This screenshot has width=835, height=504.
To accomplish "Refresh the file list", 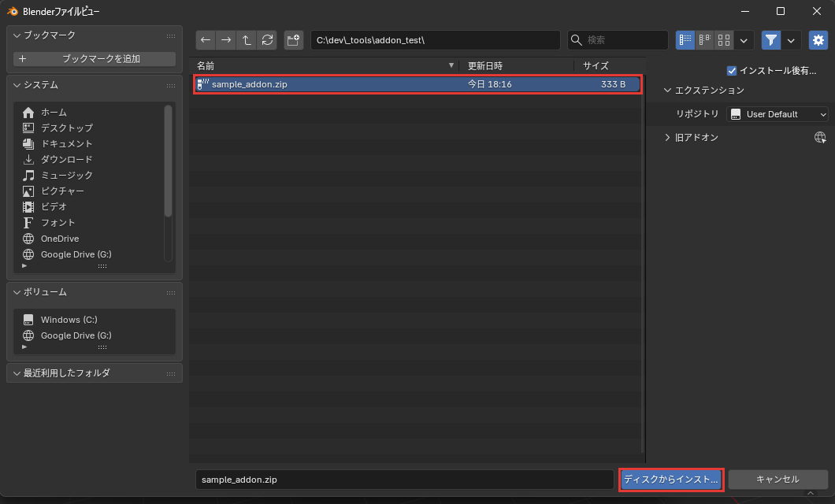I will coord(267,40).
